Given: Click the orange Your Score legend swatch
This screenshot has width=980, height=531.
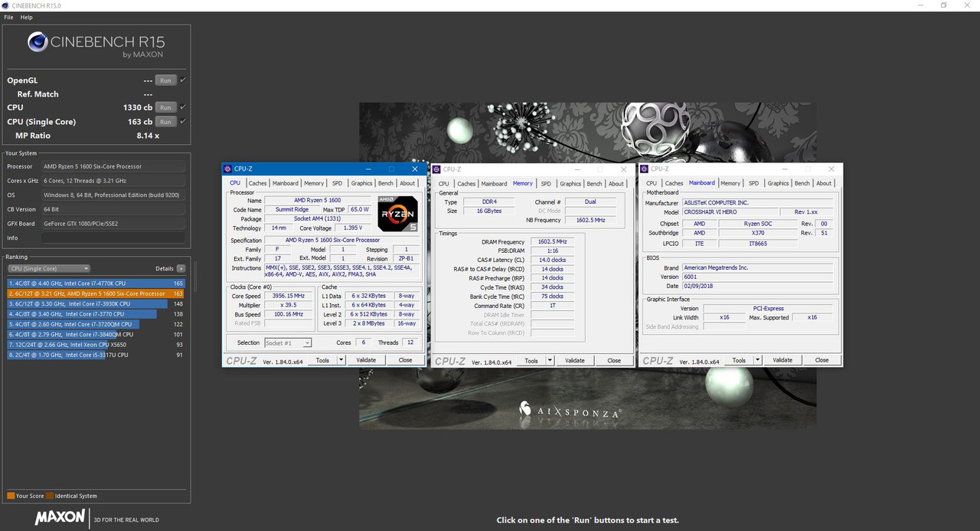Looking at the screenshot, I should pos(11,496).
